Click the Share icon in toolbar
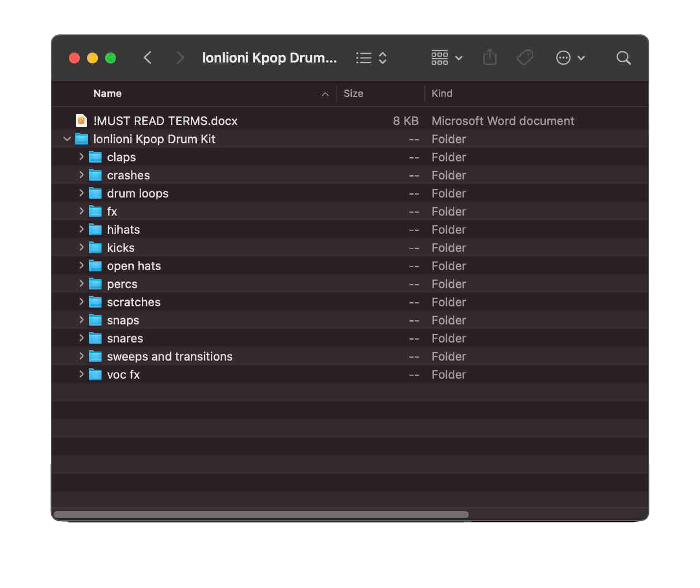The width and height of the screenshot is (700, 588). click(490, 58)
